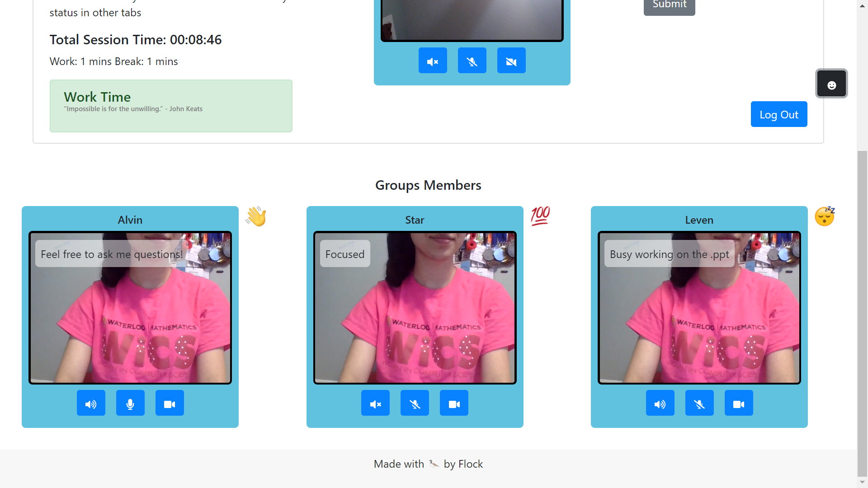Screen dimensions: 868x488
Task: Turn off Leven's video camera
Action: point(739,403)
